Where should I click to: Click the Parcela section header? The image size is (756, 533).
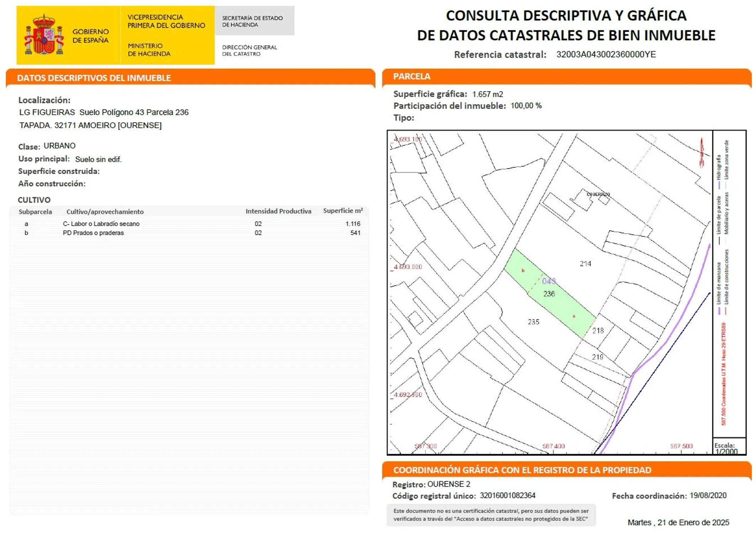[412, 76]
